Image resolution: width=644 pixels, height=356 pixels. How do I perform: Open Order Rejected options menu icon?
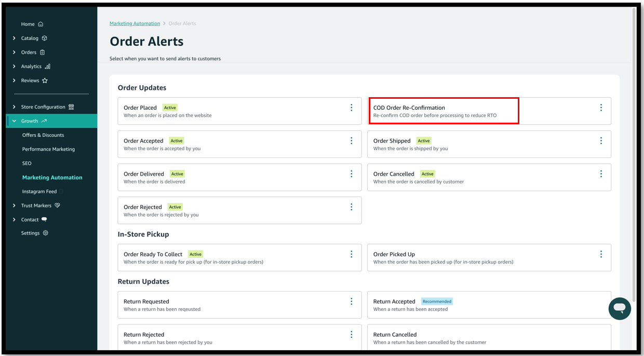(351, 207)
